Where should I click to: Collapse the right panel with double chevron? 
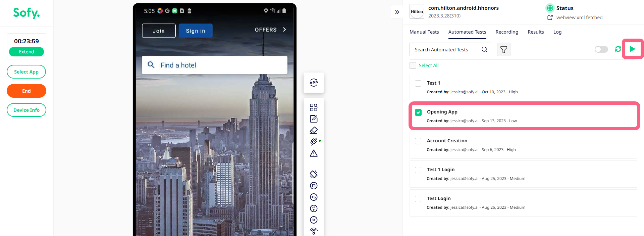tap(397, 12)
